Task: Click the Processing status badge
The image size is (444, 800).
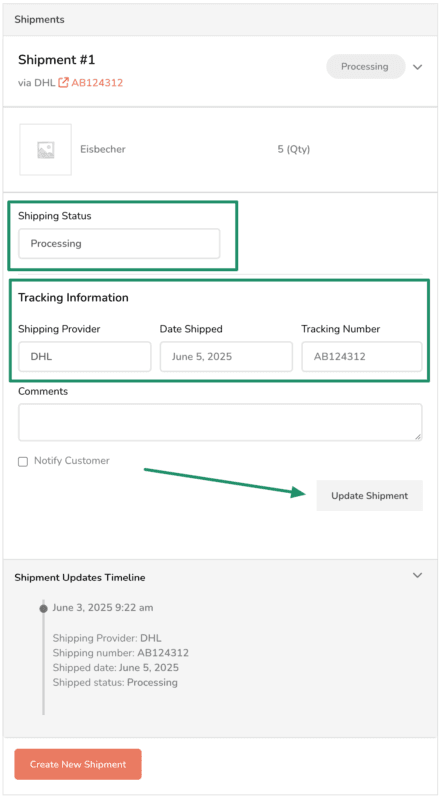Action: [365, 66]
